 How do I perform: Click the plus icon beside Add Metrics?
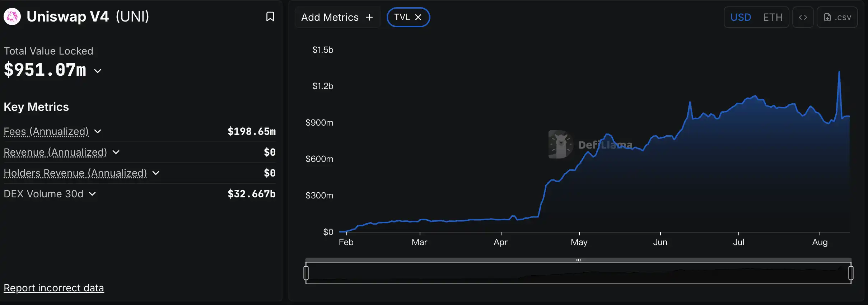369,17
